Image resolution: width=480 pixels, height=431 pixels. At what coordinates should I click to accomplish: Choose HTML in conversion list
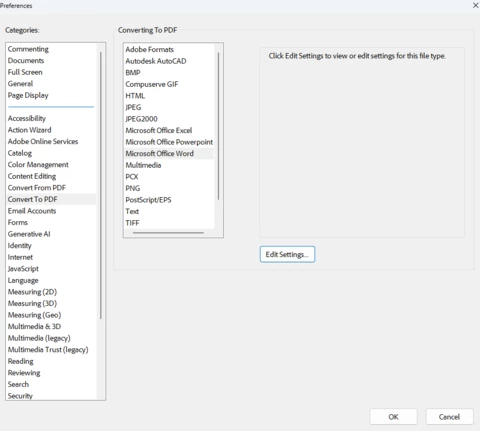[135, 96]
